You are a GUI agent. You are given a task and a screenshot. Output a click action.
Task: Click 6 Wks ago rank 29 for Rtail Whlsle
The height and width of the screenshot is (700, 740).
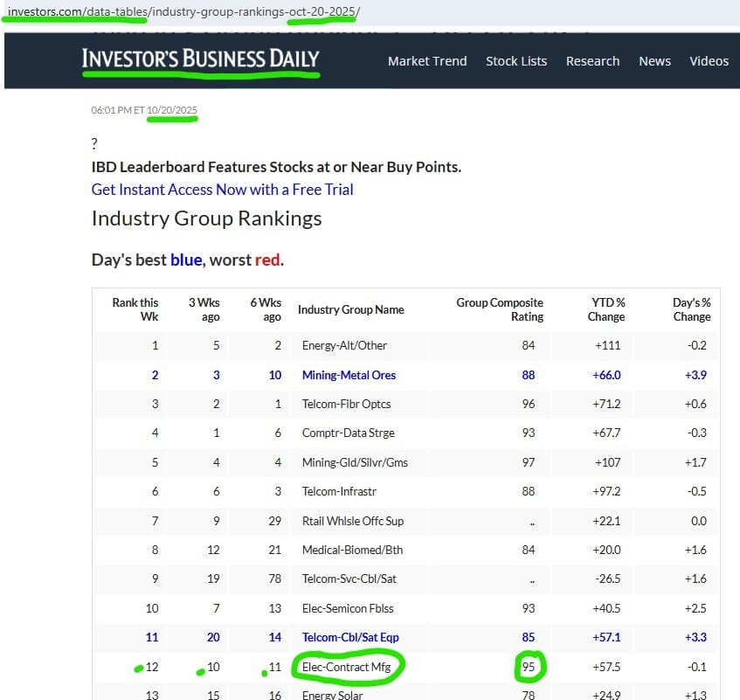point(274,521)
